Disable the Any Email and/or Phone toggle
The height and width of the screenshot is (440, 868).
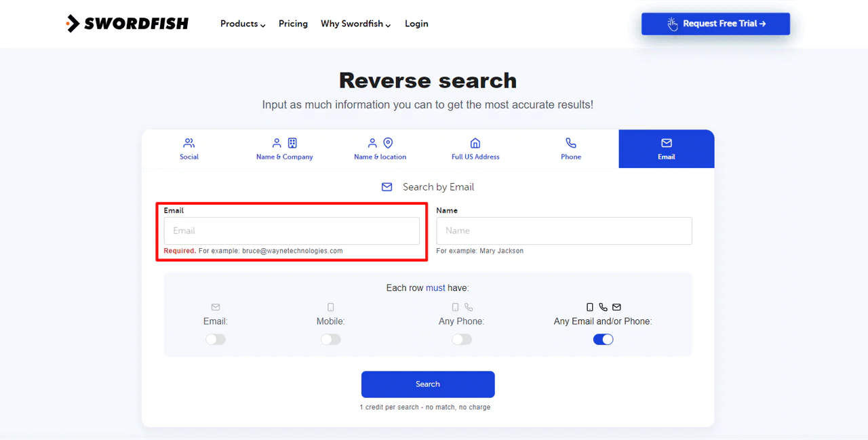click(x=603, y=339)
